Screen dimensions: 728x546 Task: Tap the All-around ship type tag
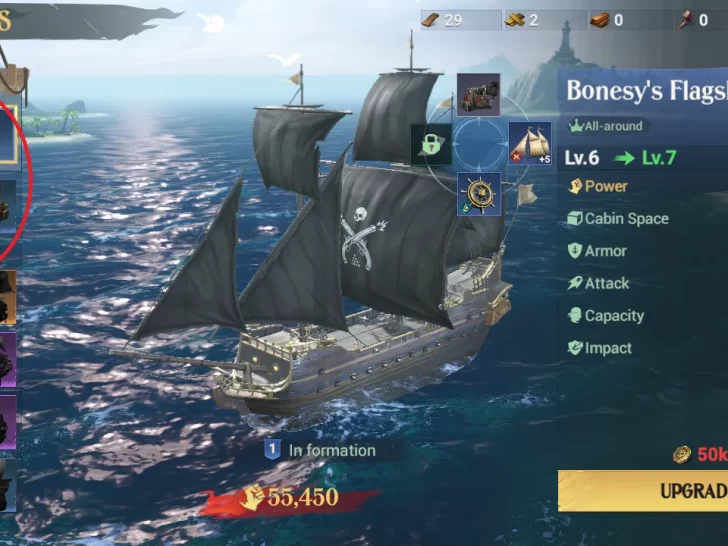pyautogui.click(x=606, y=126)
